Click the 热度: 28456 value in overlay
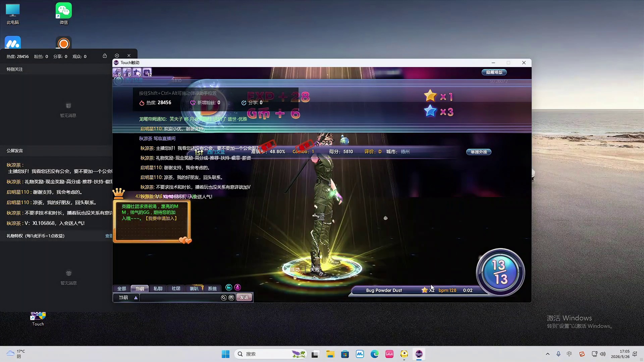The image size is (644, 362). pyautogui.click(x=155, y=103)
